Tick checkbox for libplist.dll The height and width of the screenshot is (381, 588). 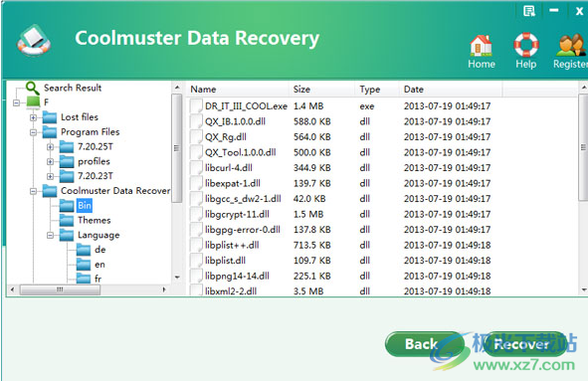(196, 261)
